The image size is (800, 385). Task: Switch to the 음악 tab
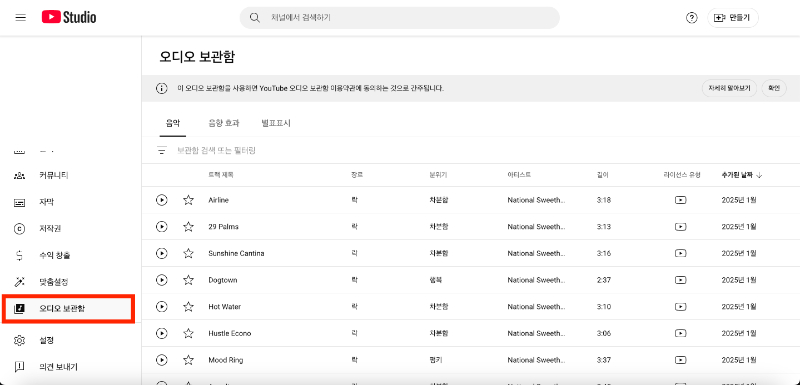click(x=173, y=123)
